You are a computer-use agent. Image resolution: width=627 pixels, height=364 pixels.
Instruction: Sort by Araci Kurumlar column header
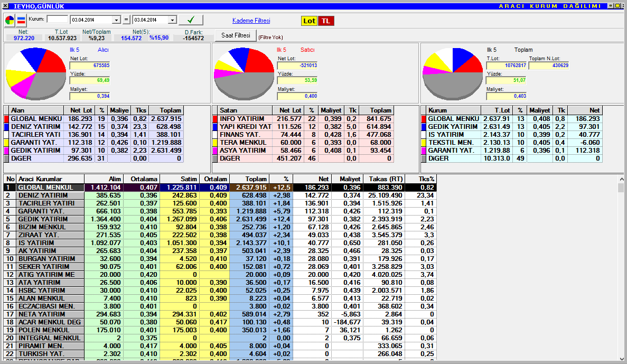click(x=50, y=179)
